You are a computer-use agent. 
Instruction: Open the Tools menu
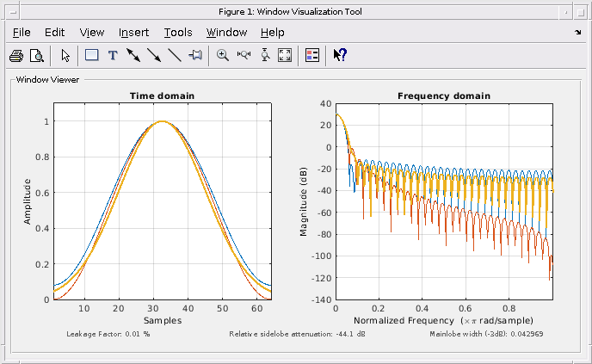point(178,33)
